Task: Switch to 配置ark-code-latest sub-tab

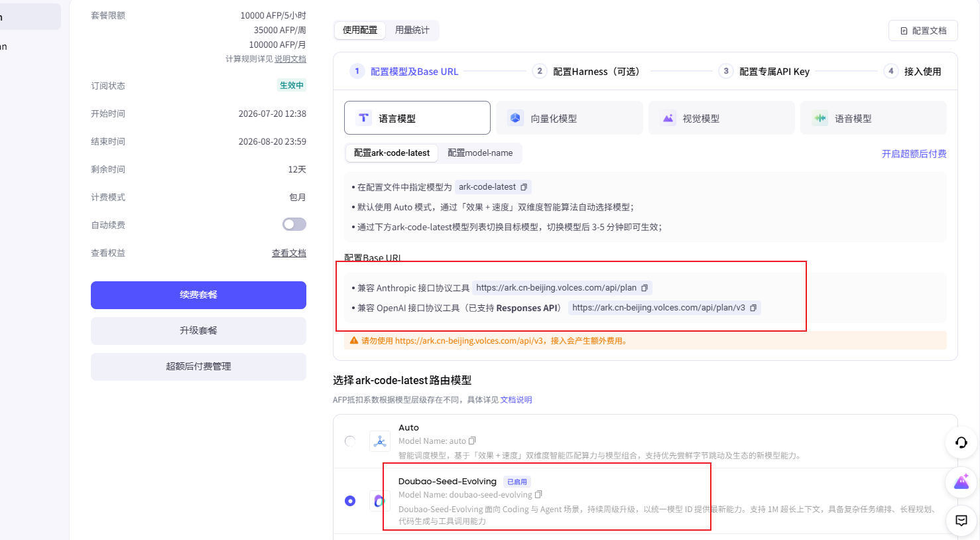Action: click(x=392, y=153)
